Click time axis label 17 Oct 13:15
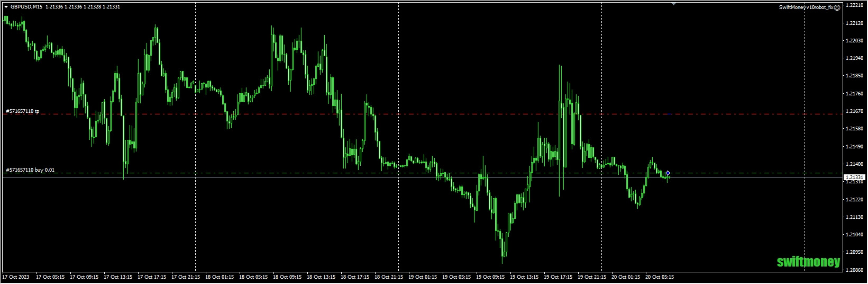Image resolution: width=868 pixels, height=284 pixels. click(x=118, y=277)
